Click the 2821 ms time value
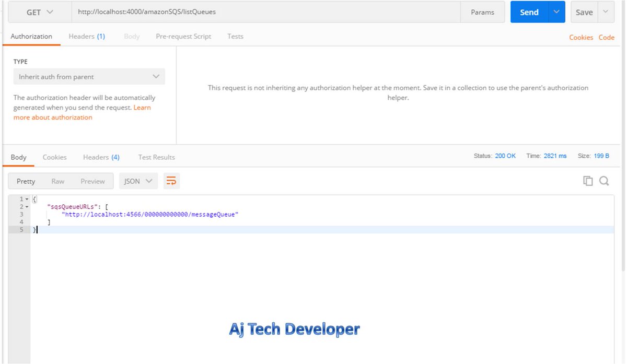The width and height of the screenshot is (627, 364). coord(555,156)
